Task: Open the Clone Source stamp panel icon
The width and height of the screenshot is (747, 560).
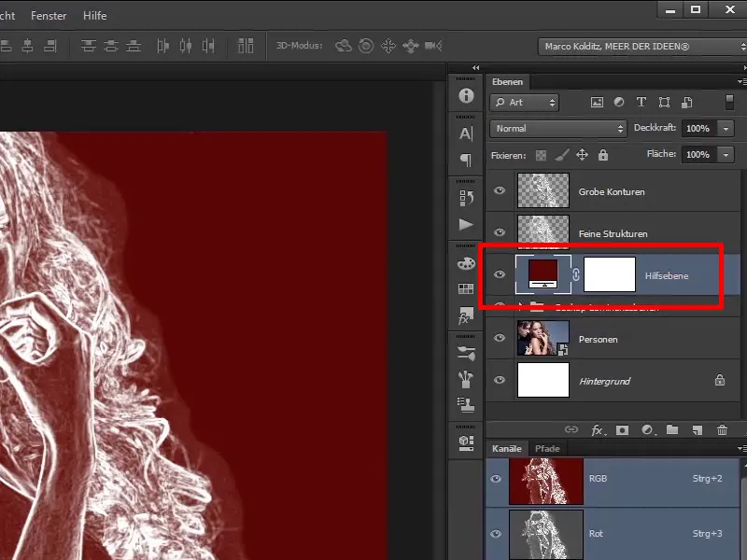Action: 466,404
